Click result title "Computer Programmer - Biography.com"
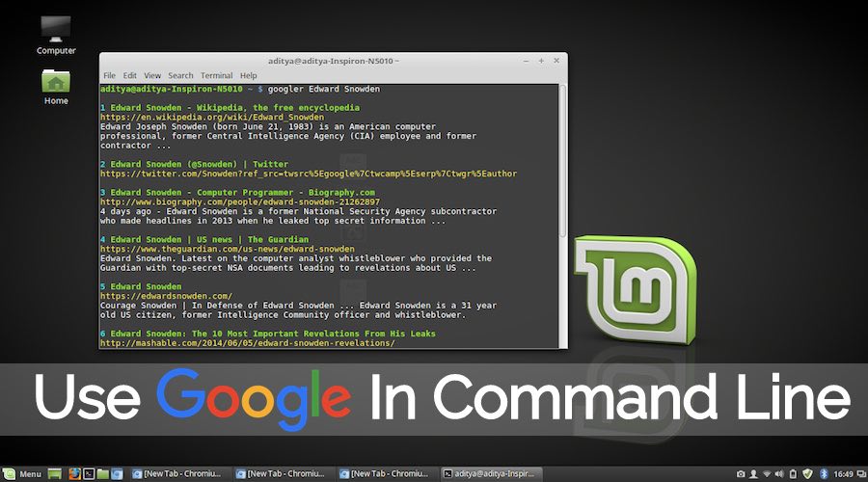Image resolution: width=868 pixels, height=482 pixels. pyautogui.click(x=285, y=193)
